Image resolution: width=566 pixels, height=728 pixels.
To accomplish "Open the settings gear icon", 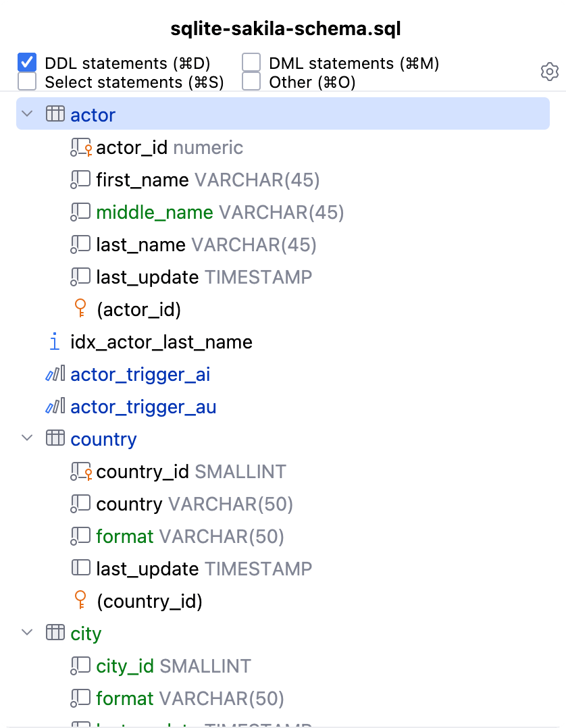I will (x=549, y=72).
